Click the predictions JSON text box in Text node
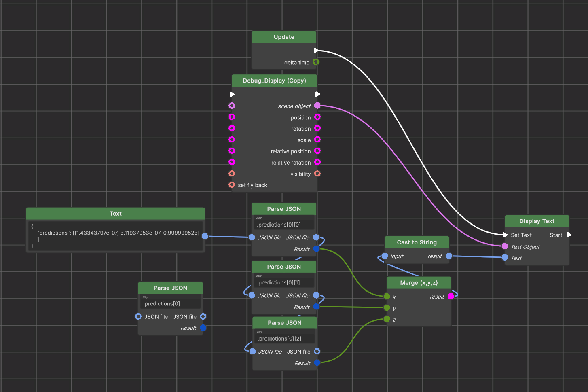This screenshot has width=588, height=392. click(115, 236)
